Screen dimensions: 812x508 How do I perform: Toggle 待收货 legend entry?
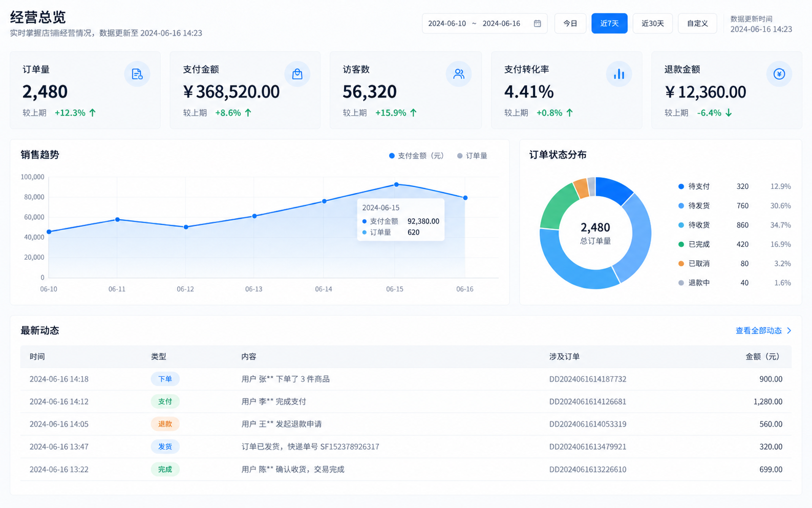tap(694, 225)
